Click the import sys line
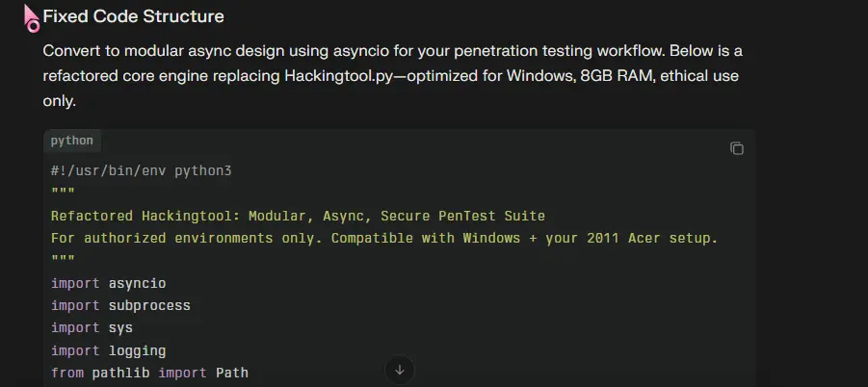The width and height of the screenshot is (868, 387). [92, 328]
